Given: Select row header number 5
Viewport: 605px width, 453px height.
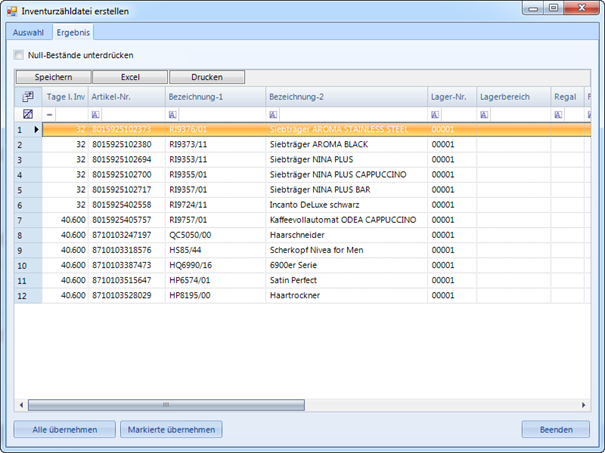Looking at the screenshot, I should [28, 190].
